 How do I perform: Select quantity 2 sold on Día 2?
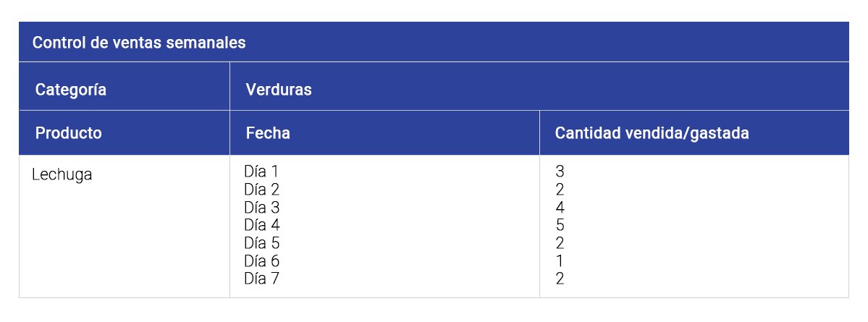coord(560,190)
